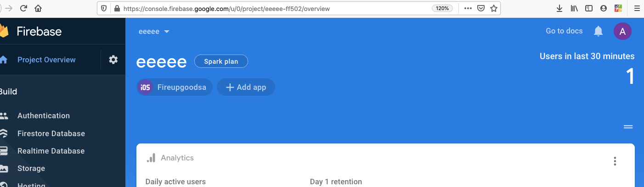644x187 pixels.
Task: Bookmark this page with star
Action: tap(494, 8)
